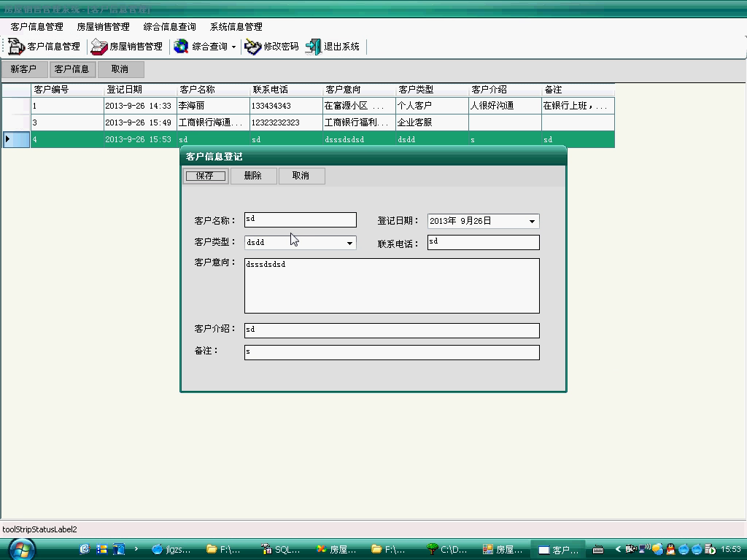The height and width of the screenshot is (560, 747).
Task: Click 删除 in the 客户信息登记 dialog
Action: [x=253, y=176]
